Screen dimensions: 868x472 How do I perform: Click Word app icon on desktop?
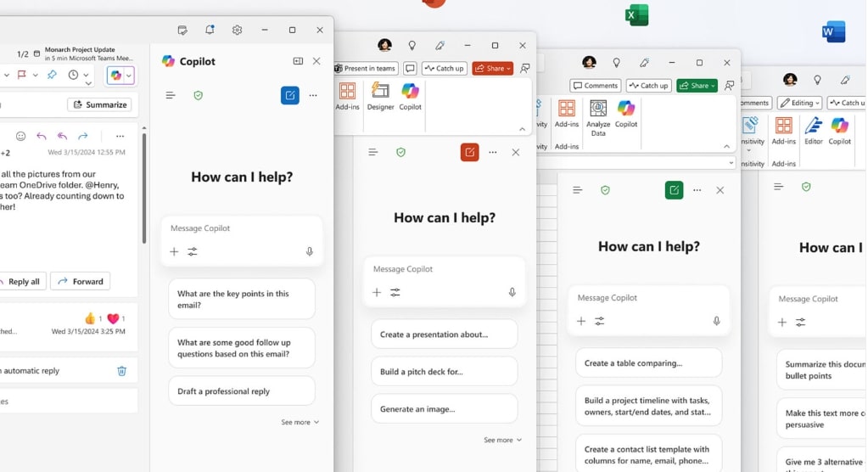coord(834,31)
